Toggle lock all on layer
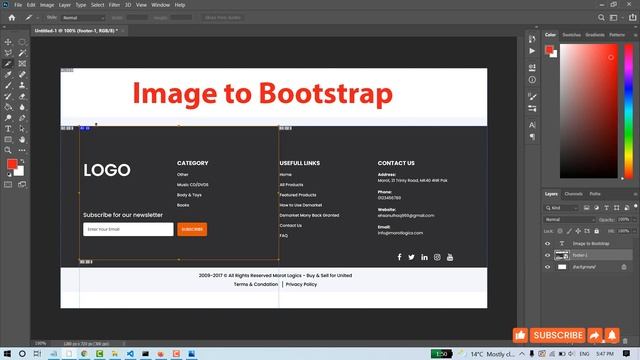 click(x=596, y=231)
